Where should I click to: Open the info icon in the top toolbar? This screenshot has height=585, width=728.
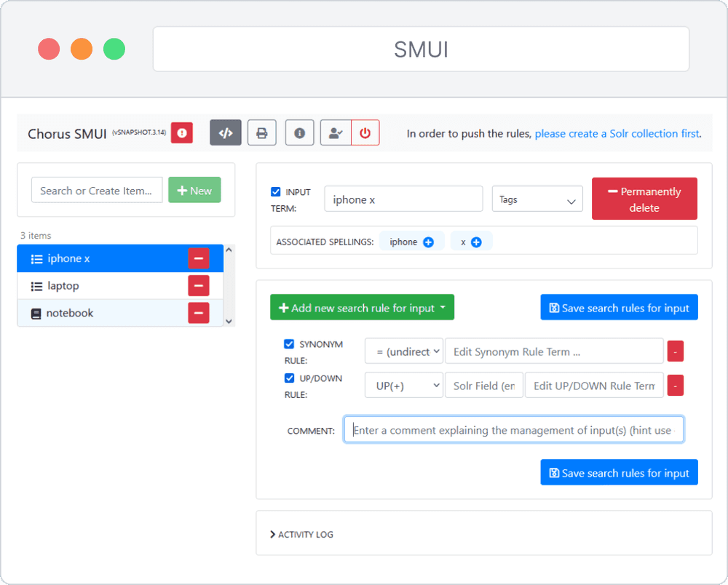point(299,132)
